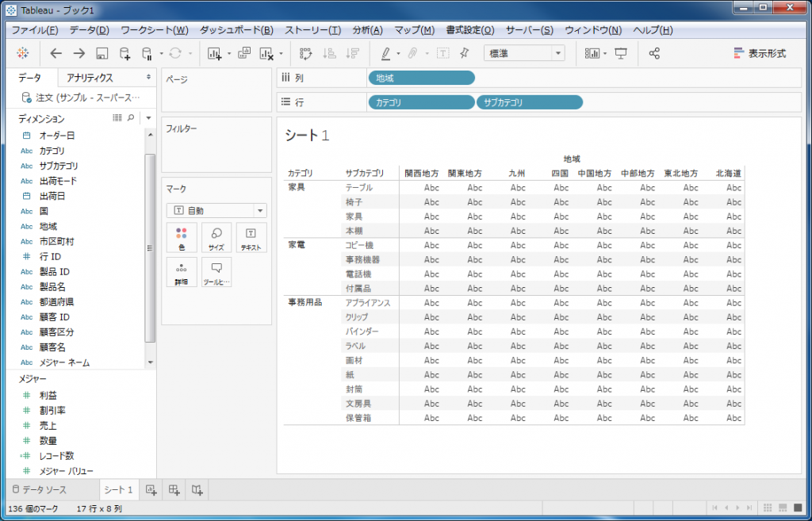The image size is (812, 521).
Task: Click the 表示形式 Show Me button
Action: pos(759,53)
